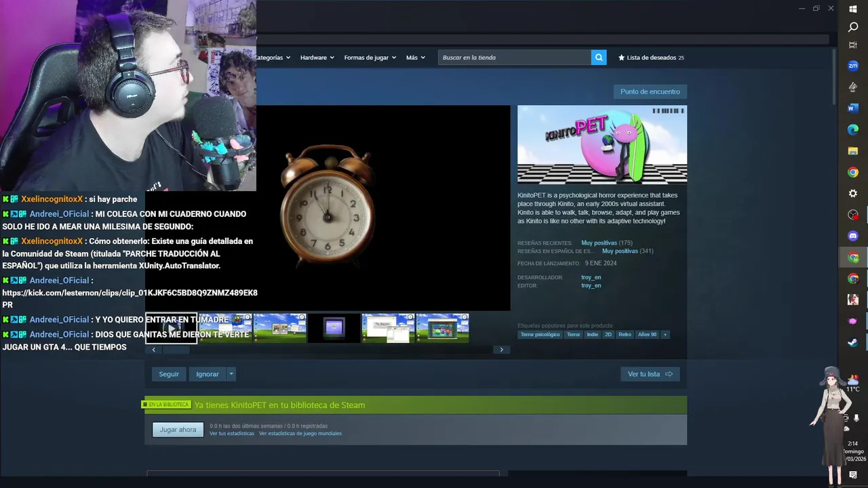The width and height of the screenshot is (868, 488).
Task: Click Andreei_OFicial kick.com clip link
Action: point(130,299)
